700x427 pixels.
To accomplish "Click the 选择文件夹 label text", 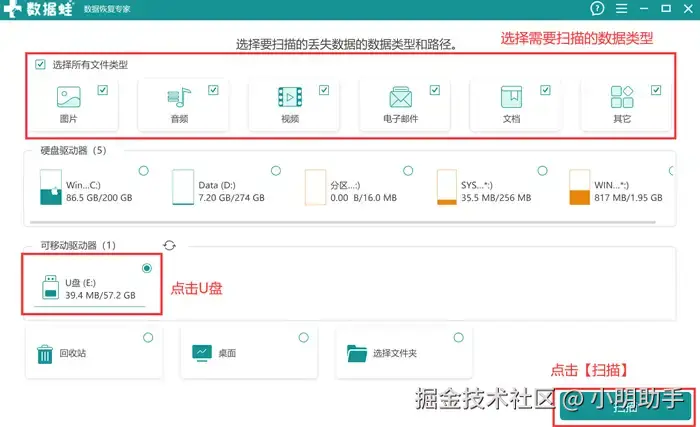I will [x=395, y=353].
